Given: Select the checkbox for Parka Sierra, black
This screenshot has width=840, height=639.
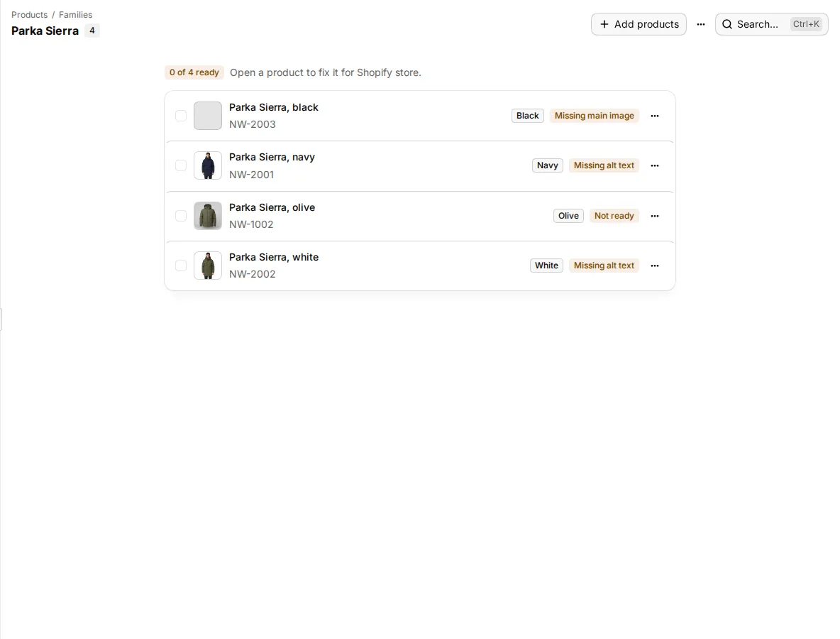Looking at the screenshot, I should [181, 116].
